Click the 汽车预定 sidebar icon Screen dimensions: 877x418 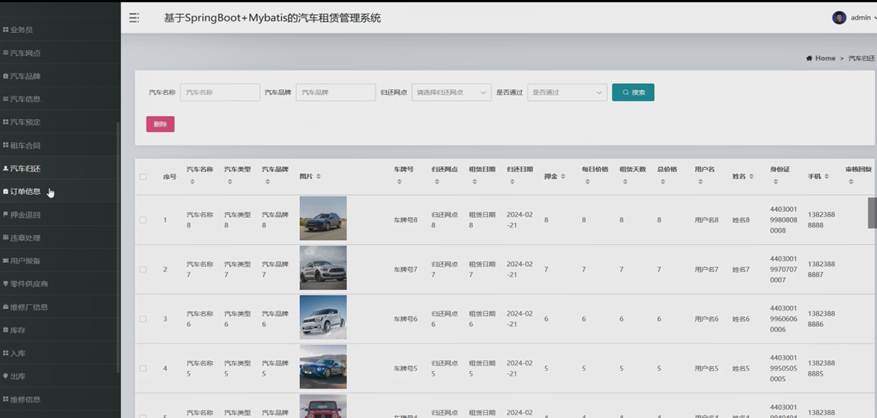click(x=6, y=122)
